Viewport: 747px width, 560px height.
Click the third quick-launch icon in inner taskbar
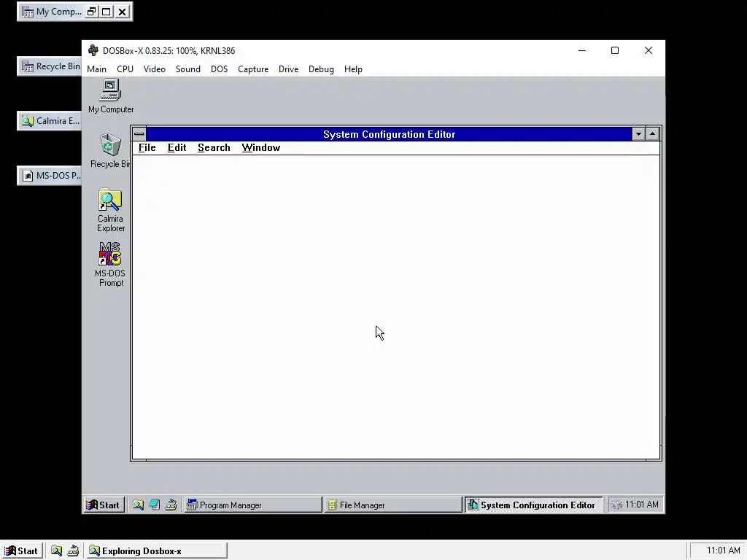(x=171, y=505)
